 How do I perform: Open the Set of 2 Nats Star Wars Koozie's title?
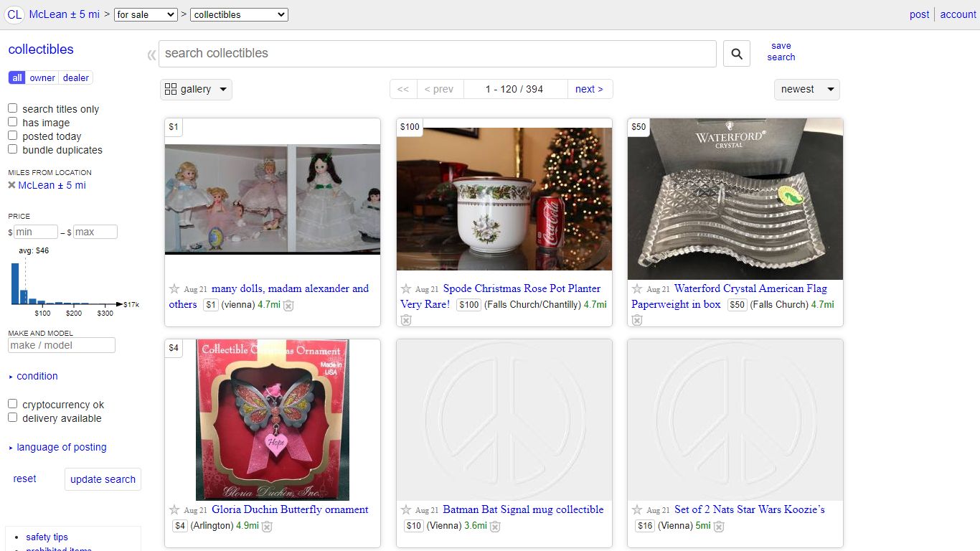pos(750,510)
